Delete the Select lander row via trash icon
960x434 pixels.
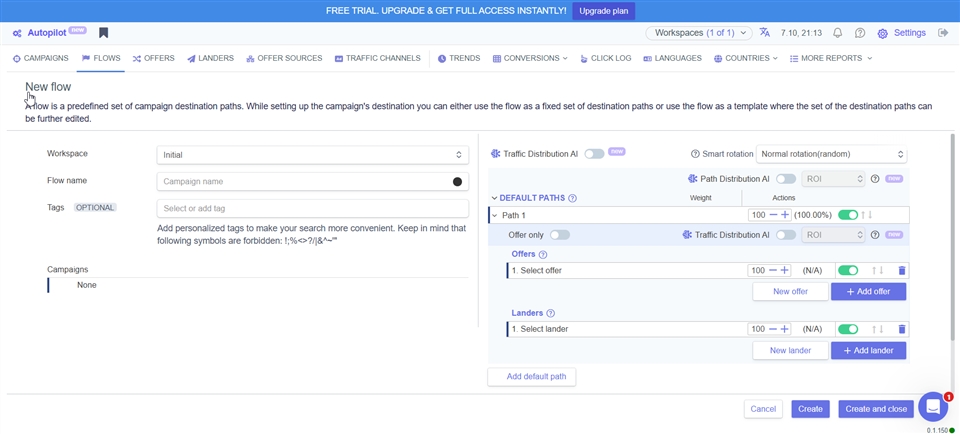point(901,329)
